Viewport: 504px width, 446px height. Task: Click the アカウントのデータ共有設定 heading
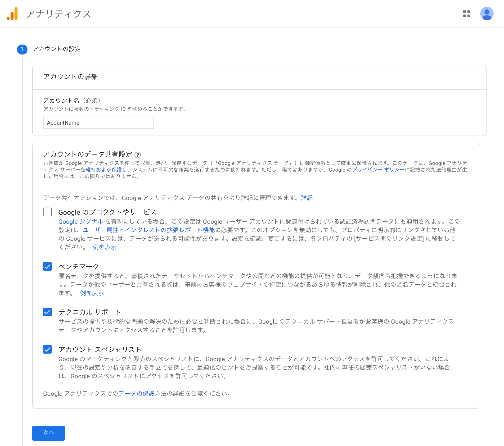point(88,155)
